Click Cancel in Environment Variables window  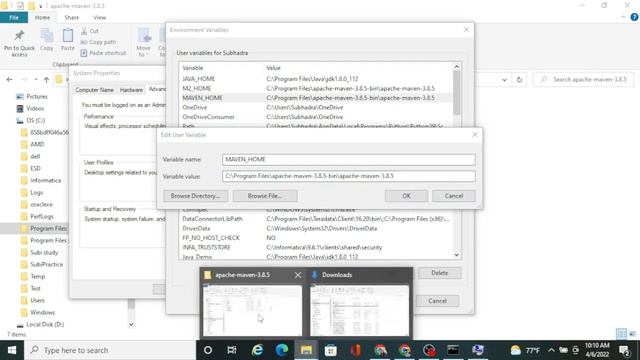point(438,301)
